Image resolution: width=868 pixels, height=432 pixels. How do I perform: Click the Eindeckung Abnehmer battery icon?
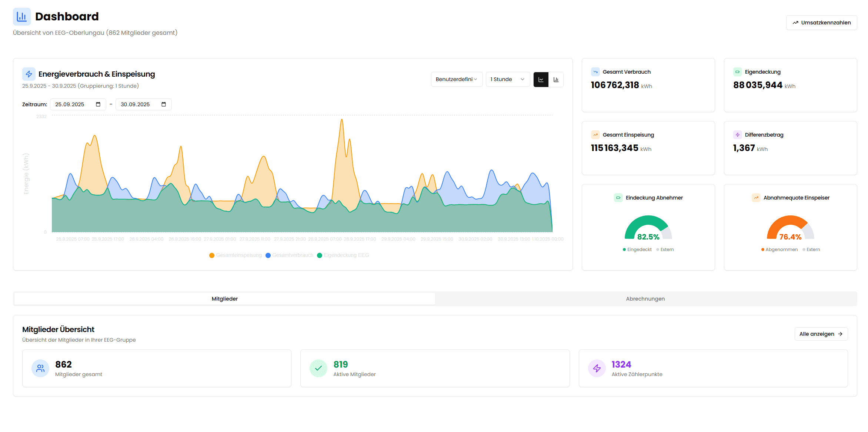pos(618,197)
